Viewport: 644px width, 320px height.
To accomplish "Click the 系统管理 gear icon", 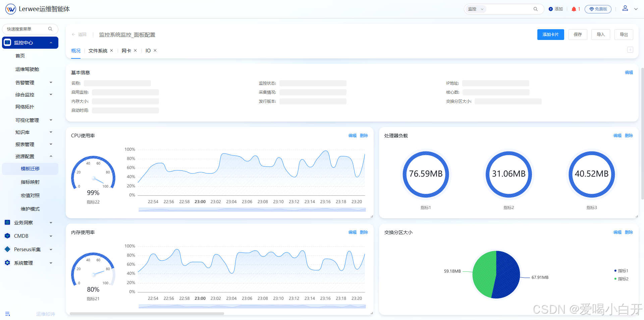I will [7, 263].
